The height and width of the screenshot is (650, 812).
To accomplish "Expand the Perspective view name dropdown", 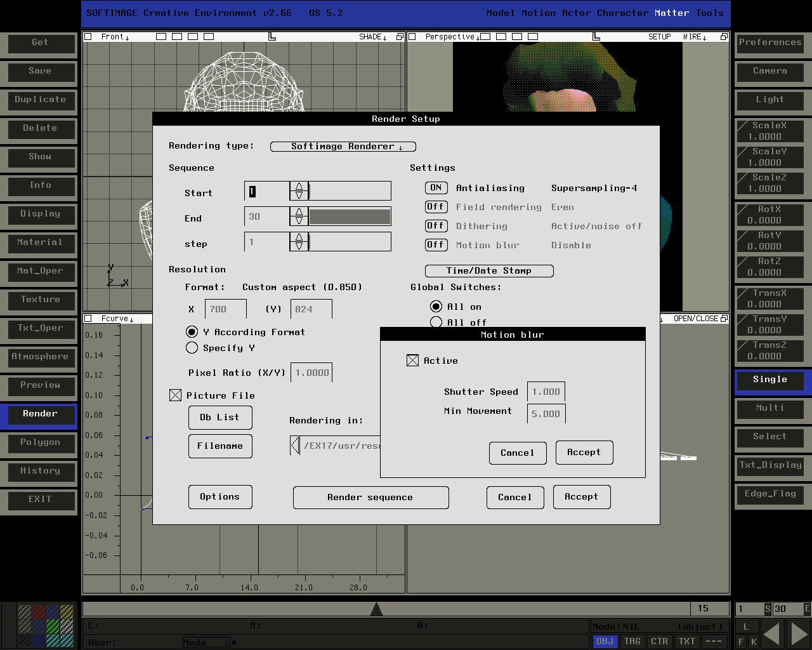I will point(453,37).
